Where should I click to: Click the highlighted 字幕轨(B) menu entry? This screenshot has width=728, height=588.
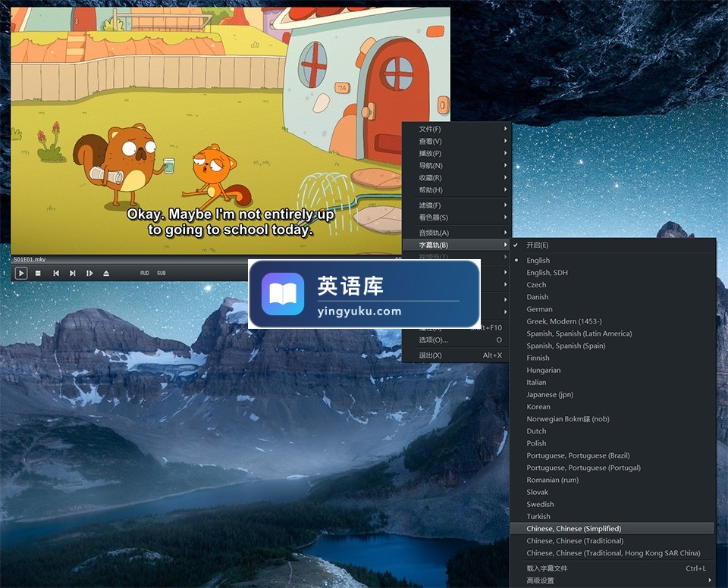[457, 245]
